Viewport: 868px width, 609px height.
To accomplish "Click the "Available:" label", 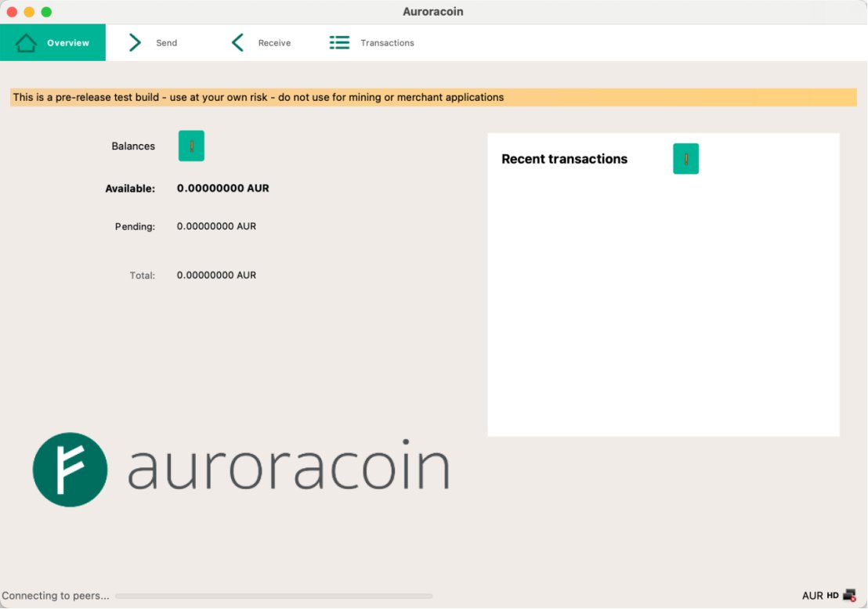I will click(130, 189).
